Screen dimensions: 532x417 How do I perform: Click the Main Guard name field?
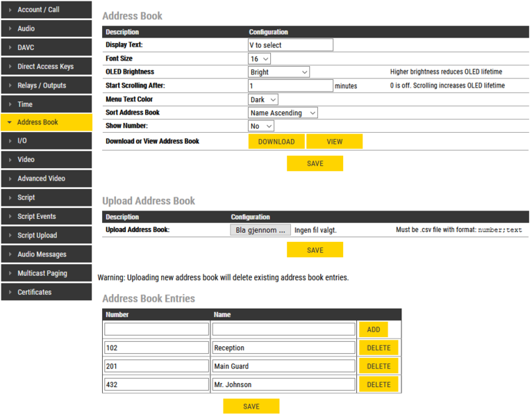point(283,366)
